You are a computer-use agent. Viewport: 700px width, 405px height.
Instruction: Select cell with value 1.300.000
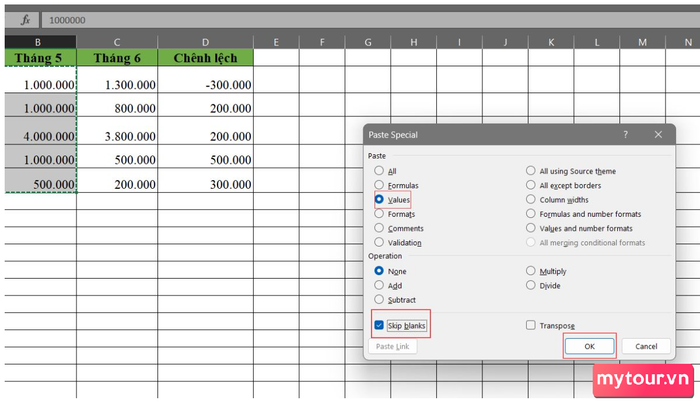tap(117, 80)
